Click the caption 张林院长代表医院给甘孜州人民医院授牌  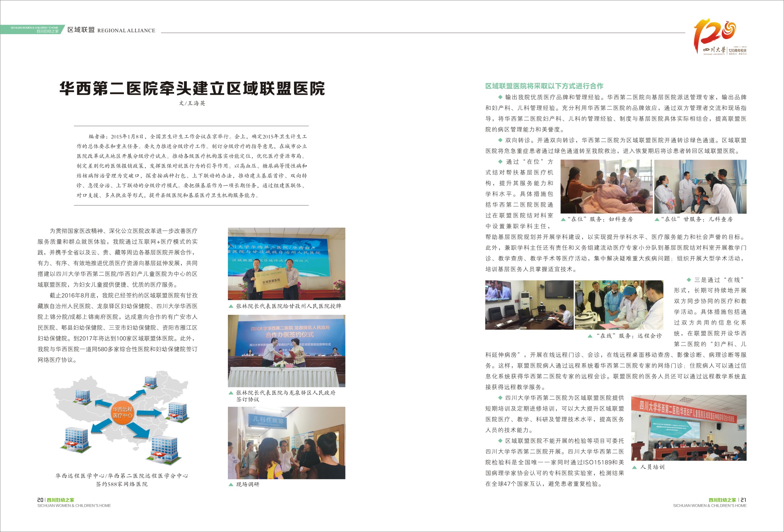coord(288,306)
